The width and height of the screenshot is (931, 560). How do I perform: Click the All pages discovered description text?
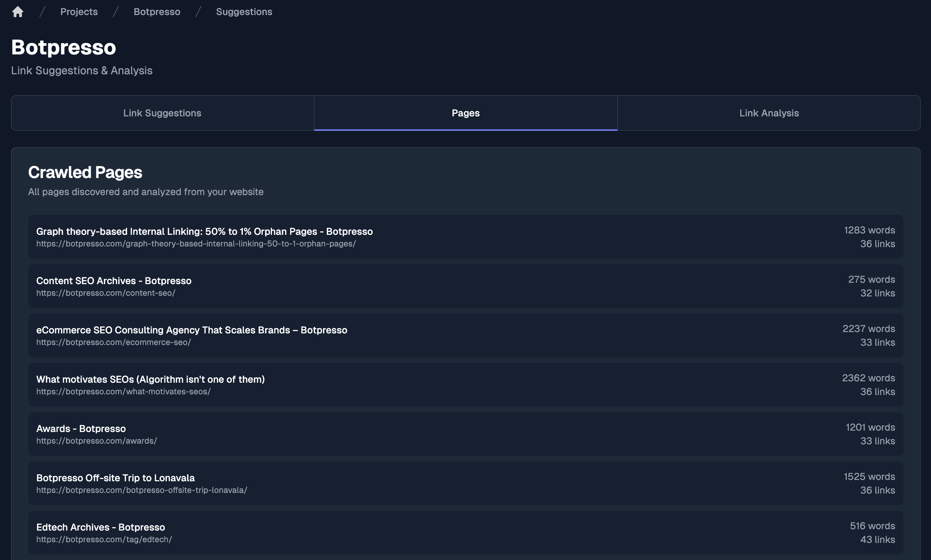[146, 192]
